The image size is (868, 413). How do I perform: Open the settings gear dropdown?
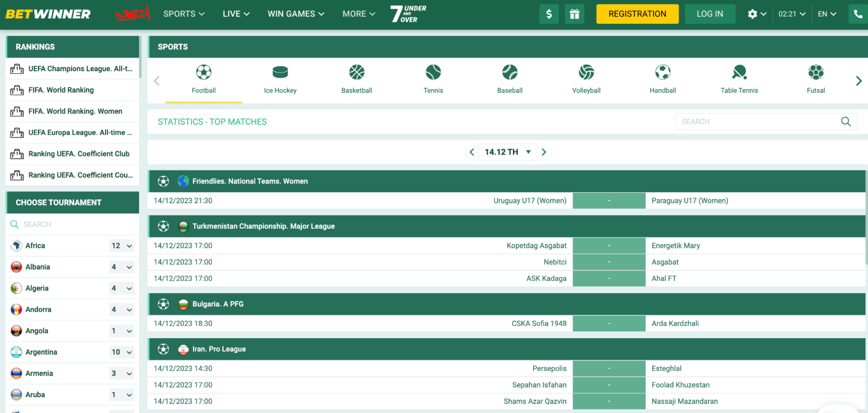pyautogui.click(x=757, y=14)
